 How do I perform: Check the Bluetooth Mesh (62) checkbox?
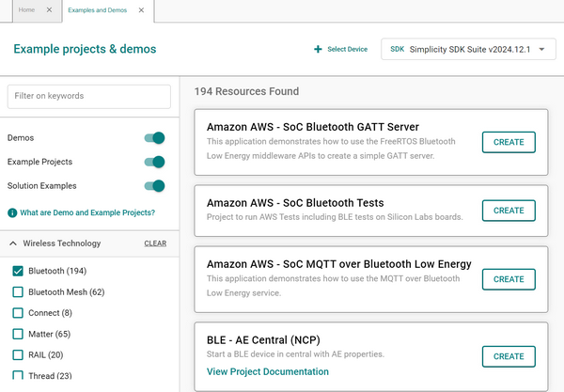(18, 292)
